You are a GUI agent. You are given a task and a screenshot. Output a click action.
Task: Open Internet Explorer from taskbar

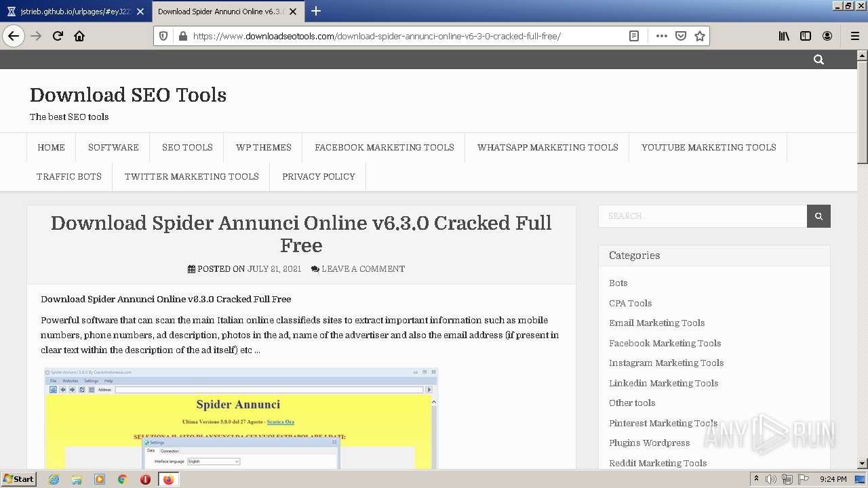pyautogui.click(x=54, y=479)
